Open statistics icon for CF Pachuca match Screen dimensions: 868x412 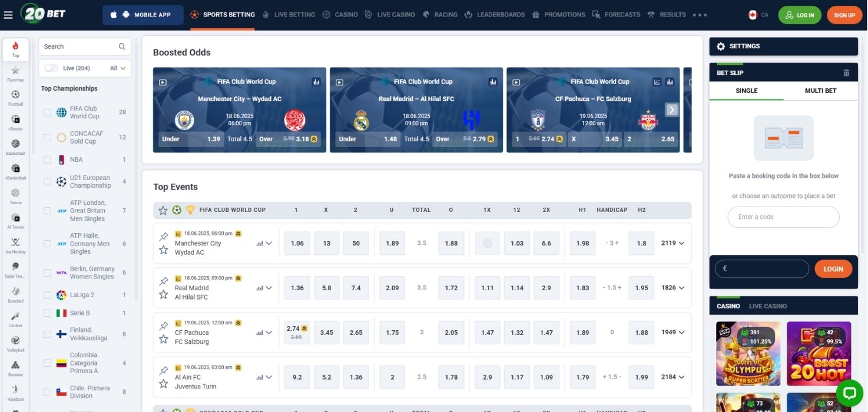pyautogui.click(x=260, y=333)
